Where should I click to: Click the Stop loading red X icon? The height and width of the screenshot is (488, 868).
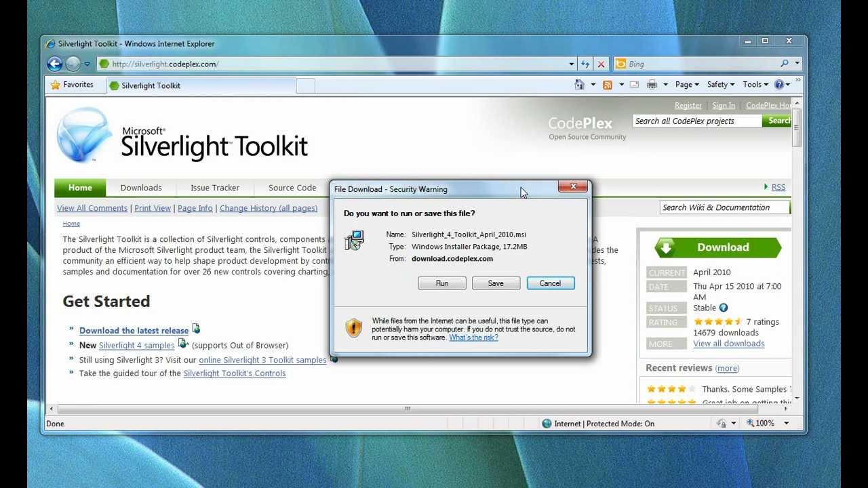point(601,64)
